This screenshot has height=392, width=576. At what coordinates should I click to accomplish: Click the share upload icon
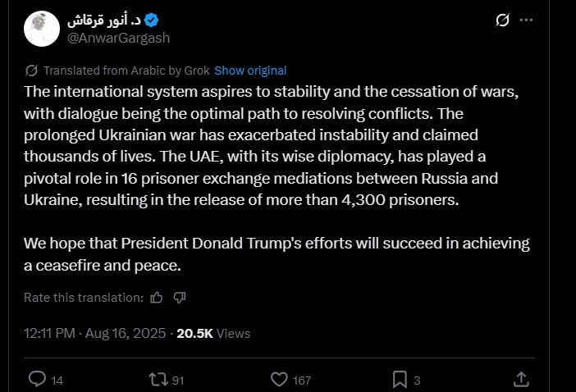521,379
